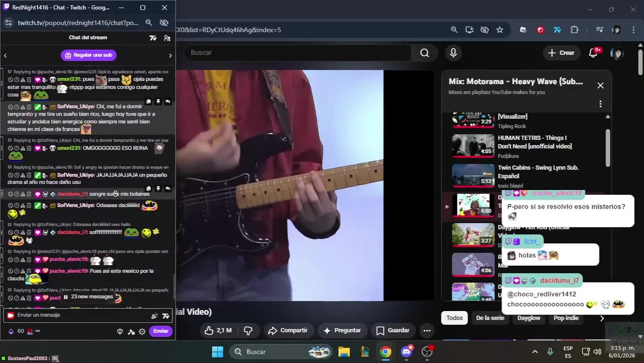Ban omori231 on the OMGGGGGGGG ESO REINA message
This screenshot has height=363, width=644.
[x=11, y=148]
